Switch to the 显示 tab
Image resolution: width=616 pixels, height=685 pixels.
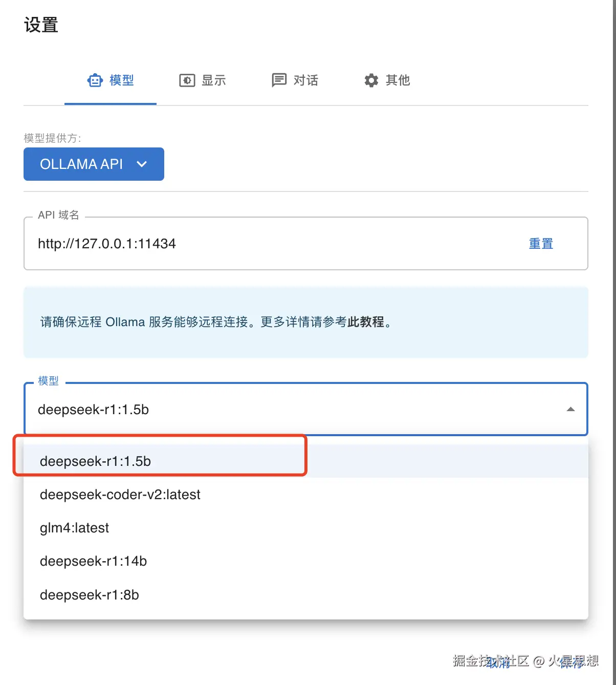click(203, 80)
